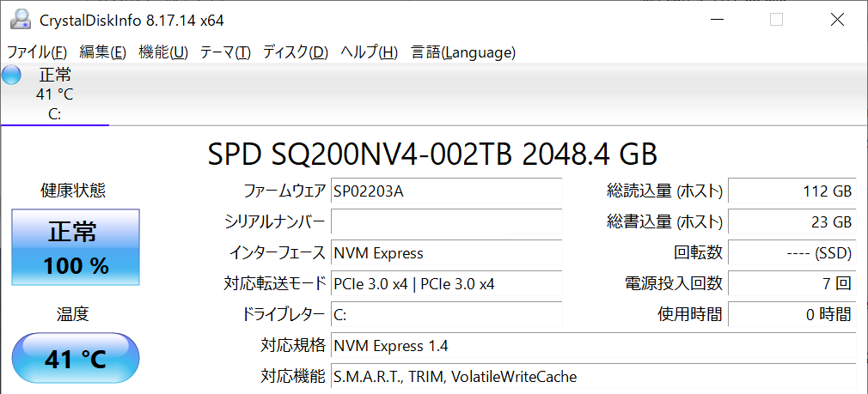Click the インターフェース label
This screenshot has height=394, width=868.
pyautogui.click(x=278, y=253)
